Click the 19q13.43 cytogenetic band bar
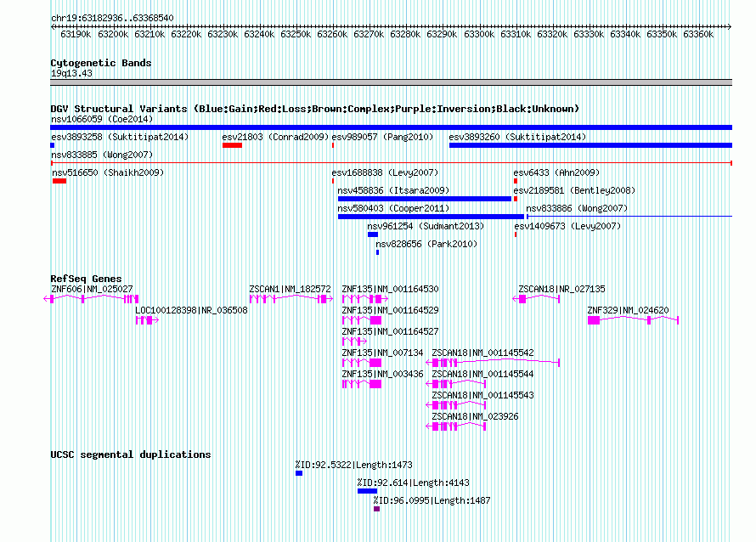756x542 pixels. [x=391, y=82]
